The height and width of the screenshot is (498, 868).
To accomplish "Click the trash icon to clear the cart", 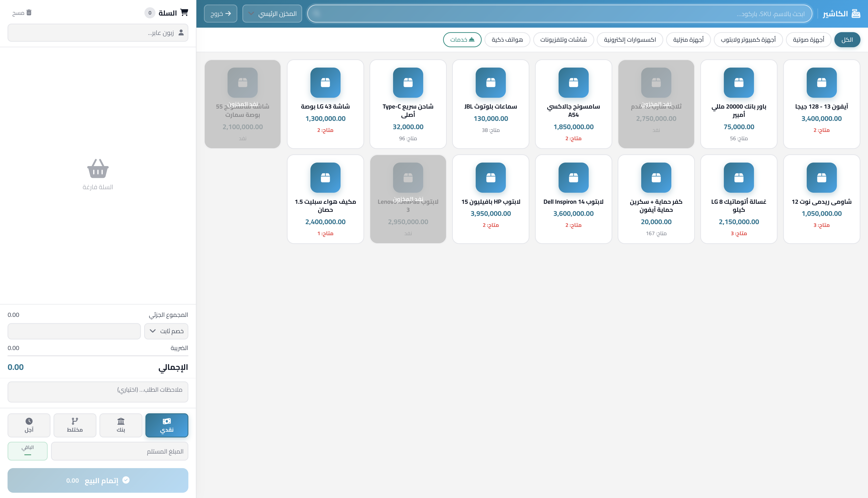I will click(29, 13).
